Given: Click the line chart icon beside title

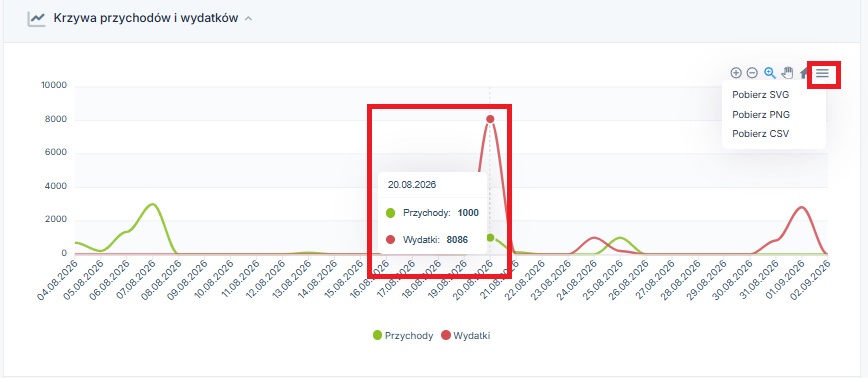Looking at the screenshot, I should click(37, 18).
